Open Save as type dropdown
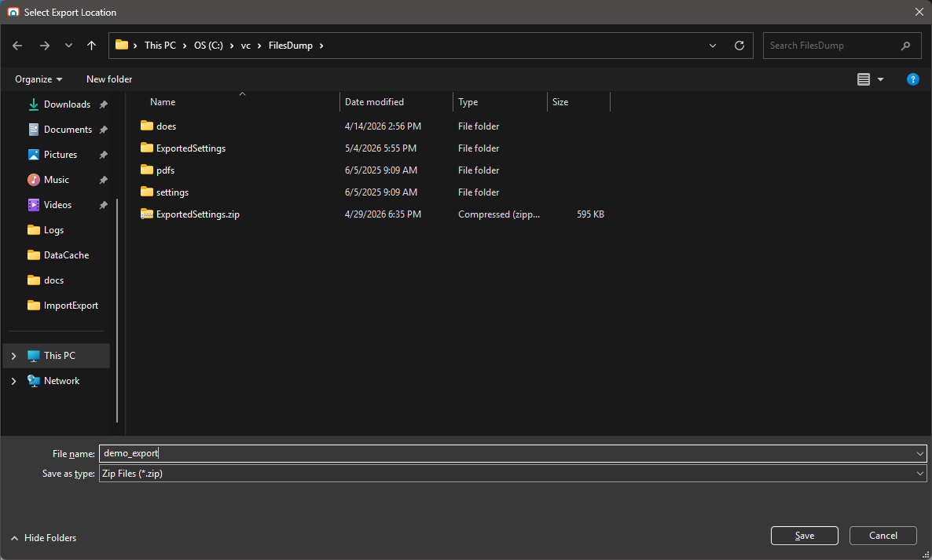932x560 pixels. tap(512, 474)
